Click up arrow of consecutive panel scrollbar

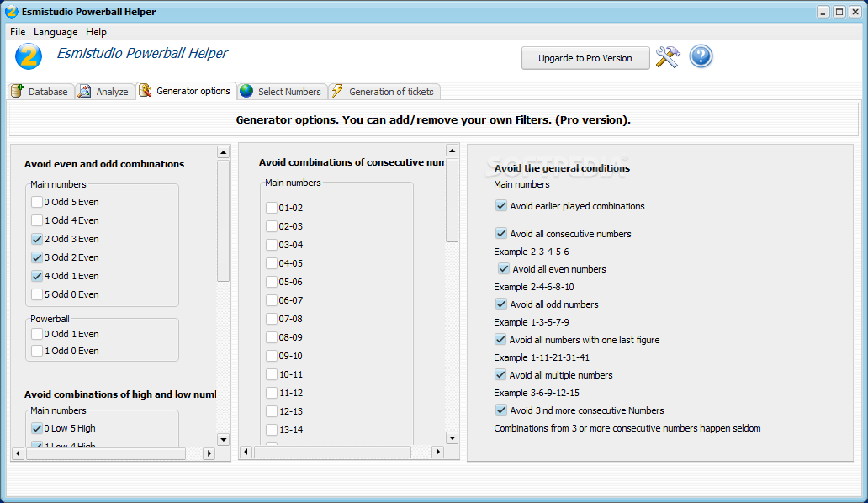coord(452,151)
